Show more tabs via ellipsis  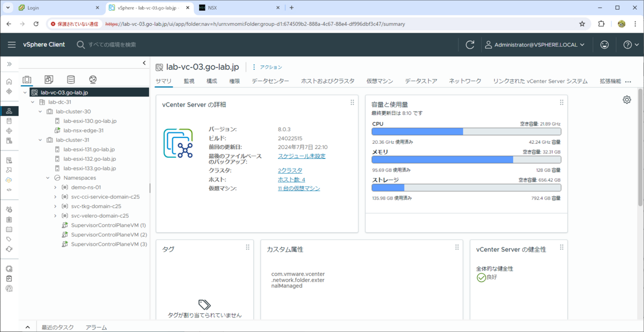coord(628,82)
